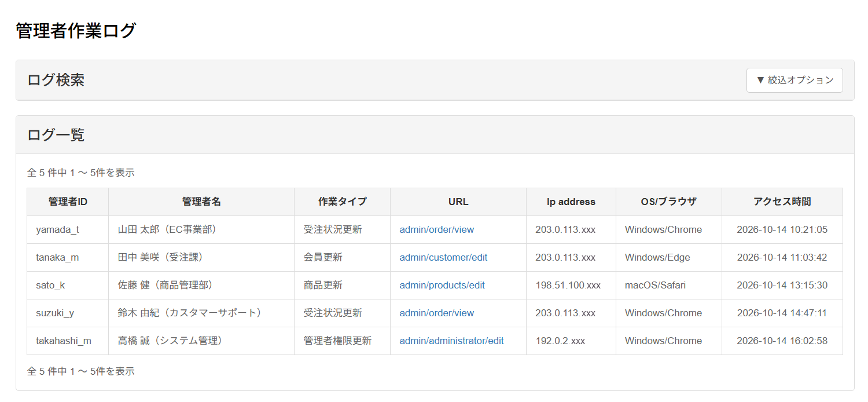868x402 pixels.
Task: Select the 作業タイプ column header
Action: click(x=342, y=202)
